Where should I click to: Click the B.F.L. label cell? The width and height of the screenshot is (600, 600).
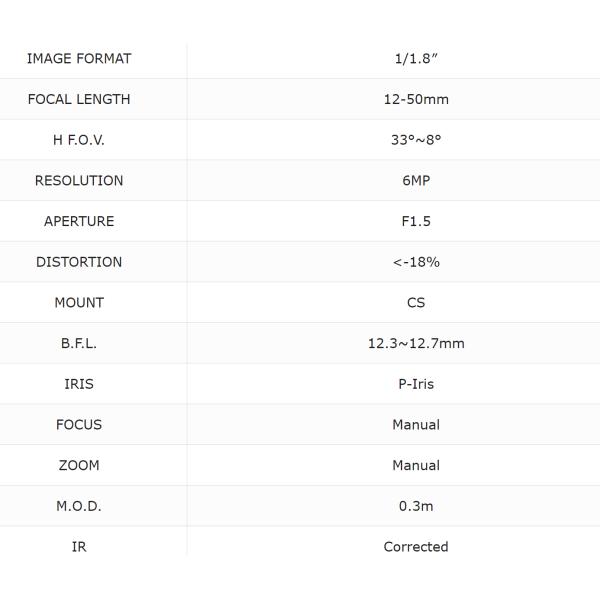tap(79, 343)
